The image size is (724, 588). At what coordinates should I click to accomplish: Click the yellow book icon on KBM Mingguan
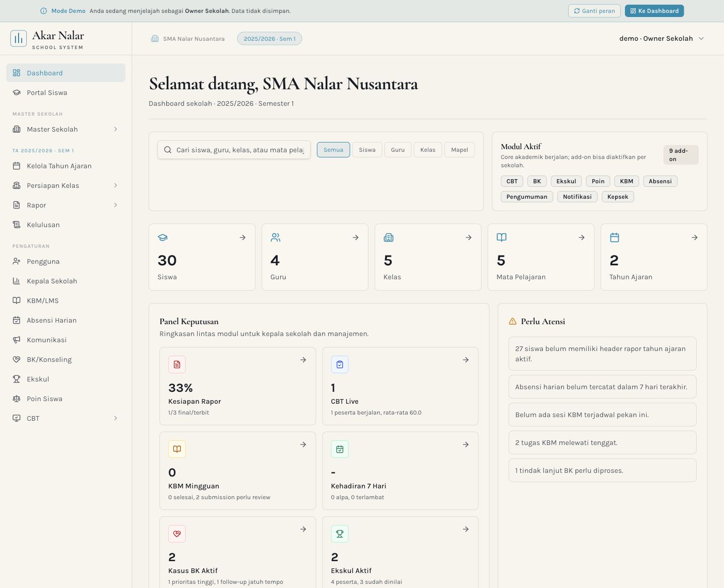(177, 449)
